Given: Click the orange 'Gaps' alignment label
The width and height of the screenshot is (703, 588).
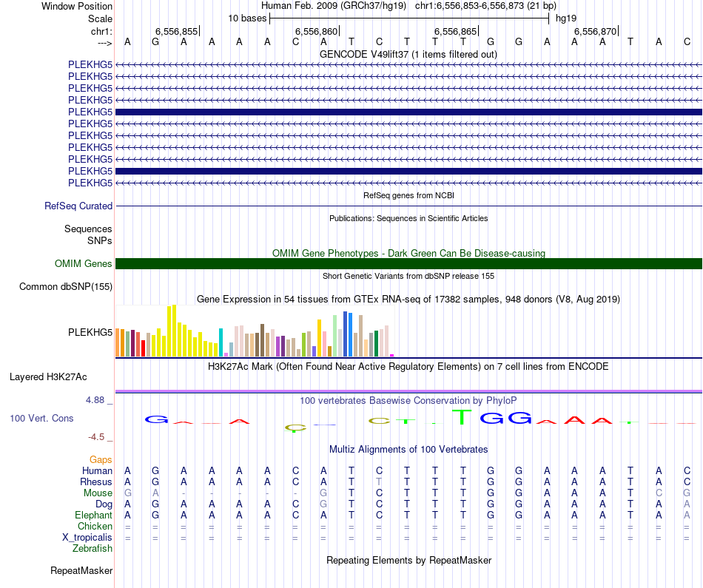Looking at the screenshot, I should coord(101,460).
